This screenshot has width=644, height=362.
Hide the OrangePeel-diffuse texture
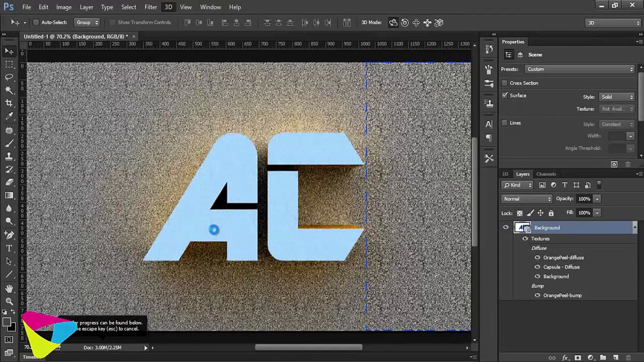click(537, 257)
